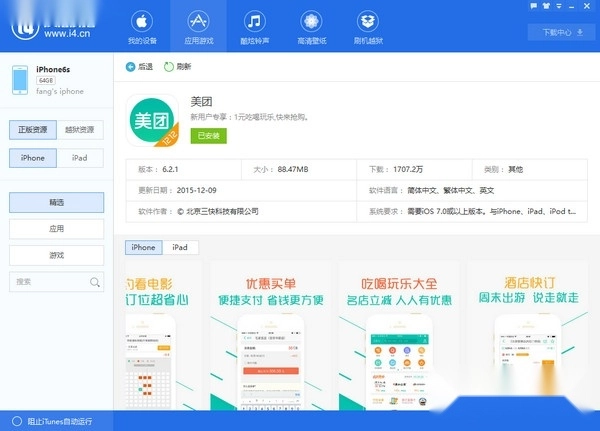Open the 高清壁纸 flower icon

click(311, 21)
